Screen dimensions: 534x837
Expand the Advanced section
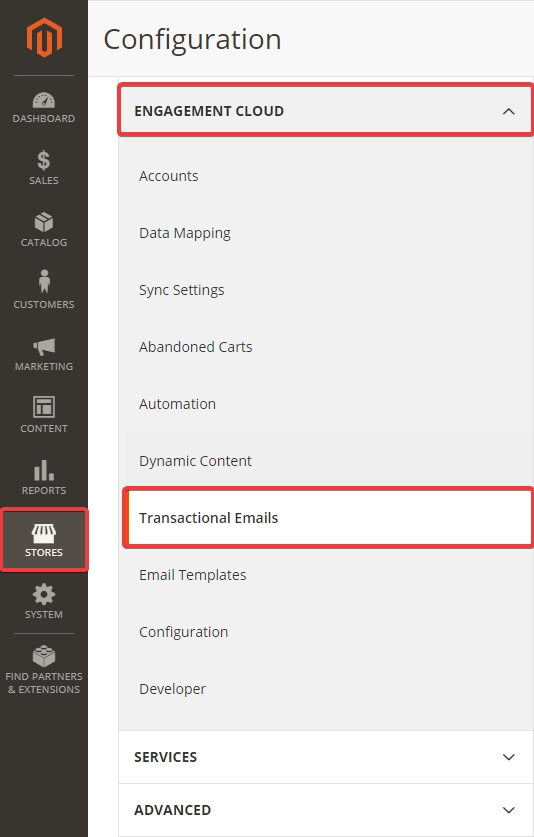(326, 810)
